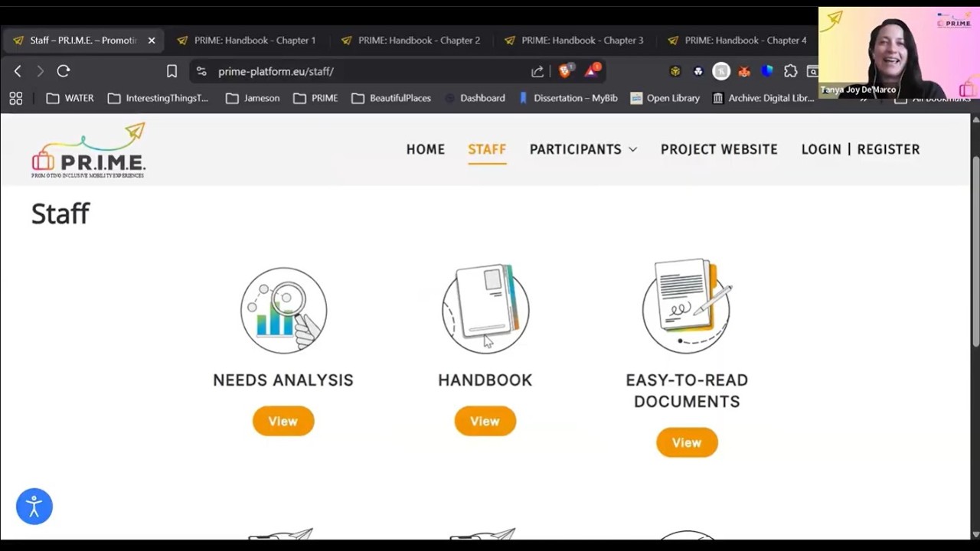Click the share page icon in address bar

[537, 71]
